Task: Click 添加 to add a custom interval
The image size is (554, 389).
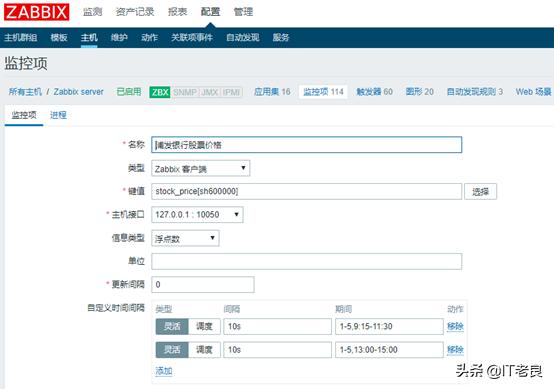Action: click(164, 371)
